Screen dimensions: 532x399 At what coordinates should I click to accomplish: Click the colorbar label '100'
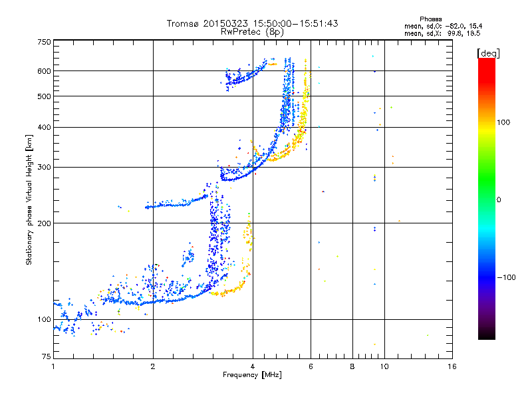pyautogui.click(x=503, y=122)
